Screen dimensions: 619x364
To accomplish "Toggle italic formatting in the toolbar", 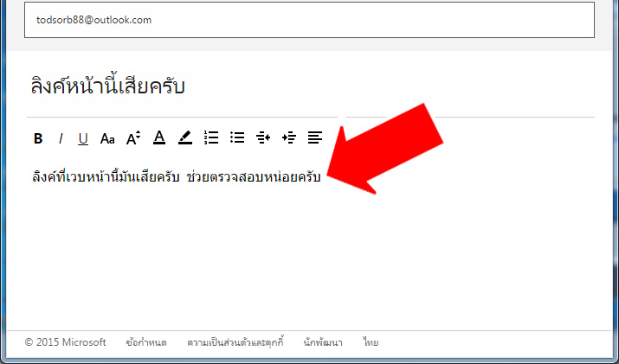I will [x=61, y=138].
